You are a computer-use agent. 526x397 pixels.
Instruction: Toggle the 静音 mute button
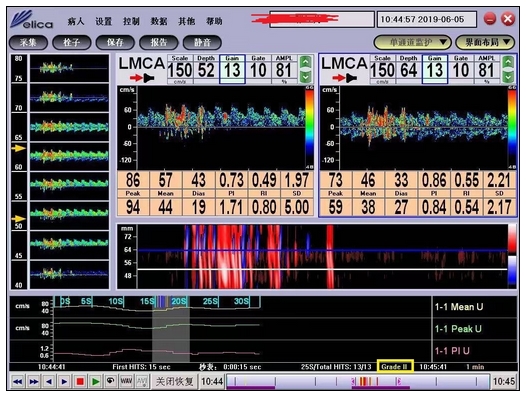point(202,43)
